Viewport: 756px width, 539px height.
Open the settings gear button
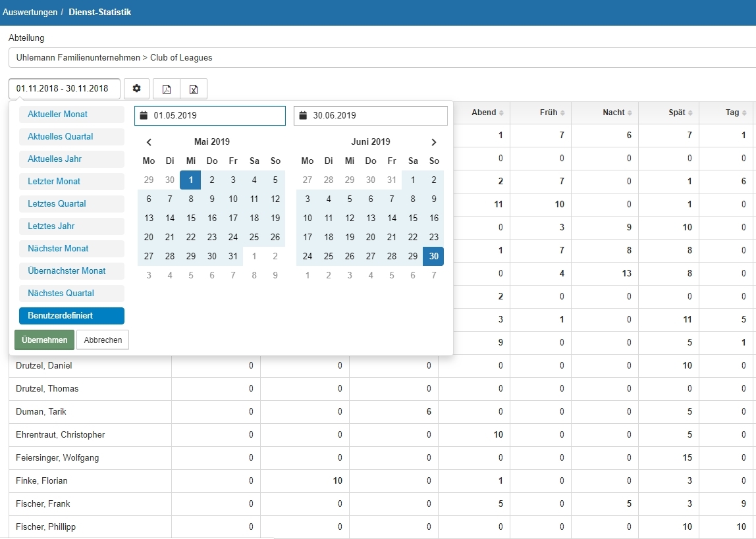pyautogui.click(x=136, y=89)
